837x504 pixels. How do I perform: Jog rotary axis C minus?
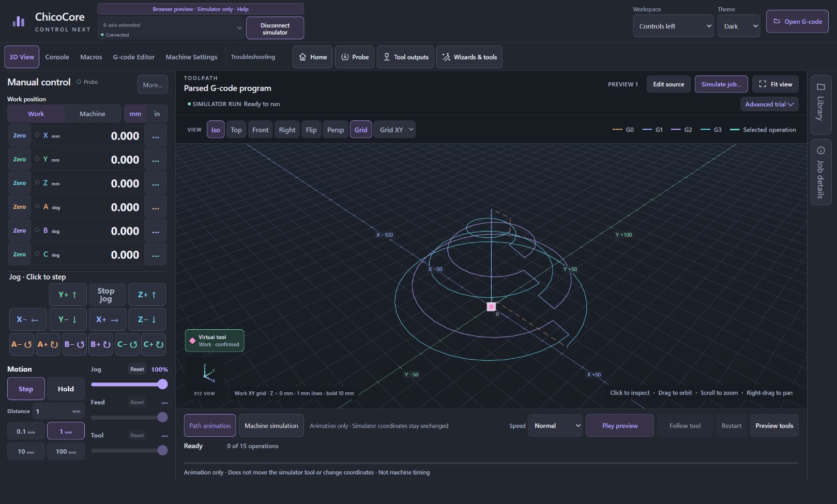click(127, 344)
